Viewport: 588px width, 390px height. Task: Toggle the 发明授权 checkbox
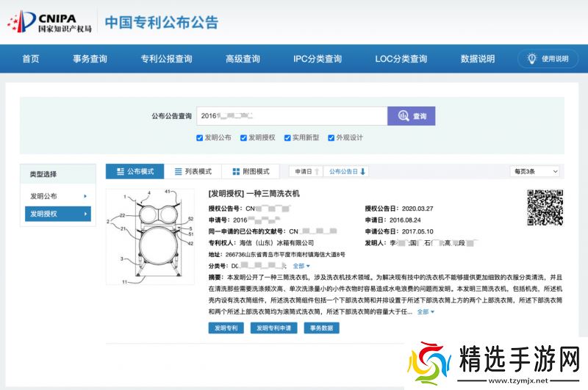point(243,137)
